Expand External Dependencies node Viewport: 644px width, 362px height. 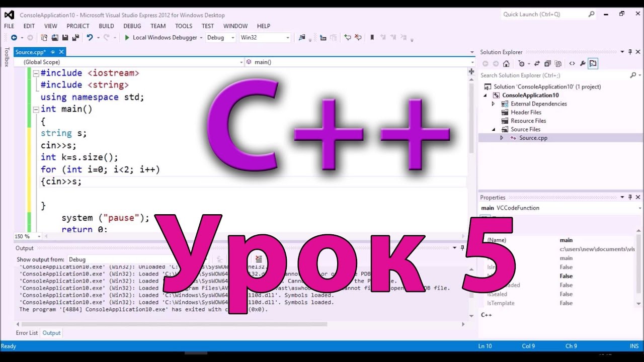click(x=493, y=104)
